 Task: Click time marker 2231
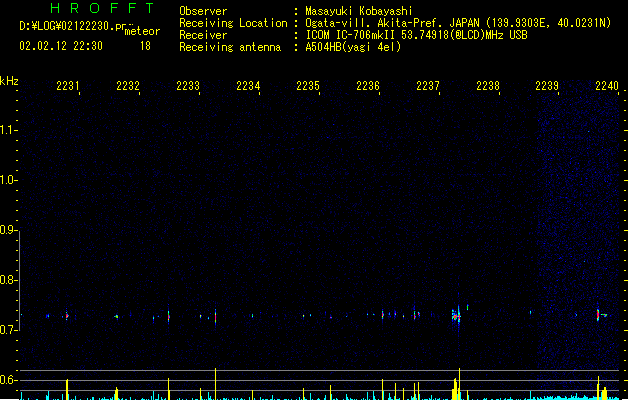pos(68,85)
